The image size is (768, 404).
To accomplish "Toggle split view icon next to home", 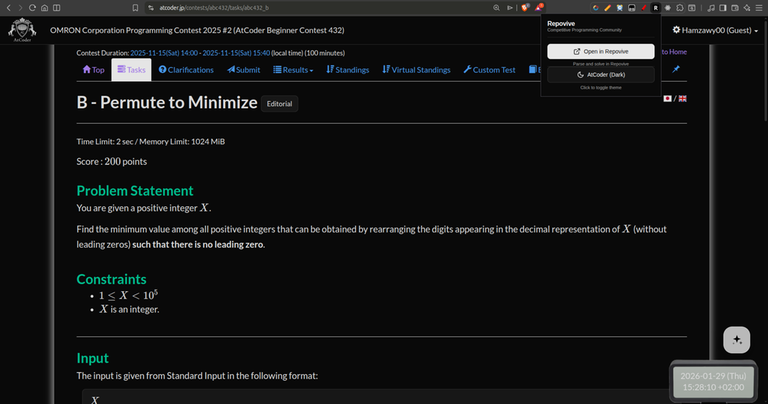I will [57, 8].
